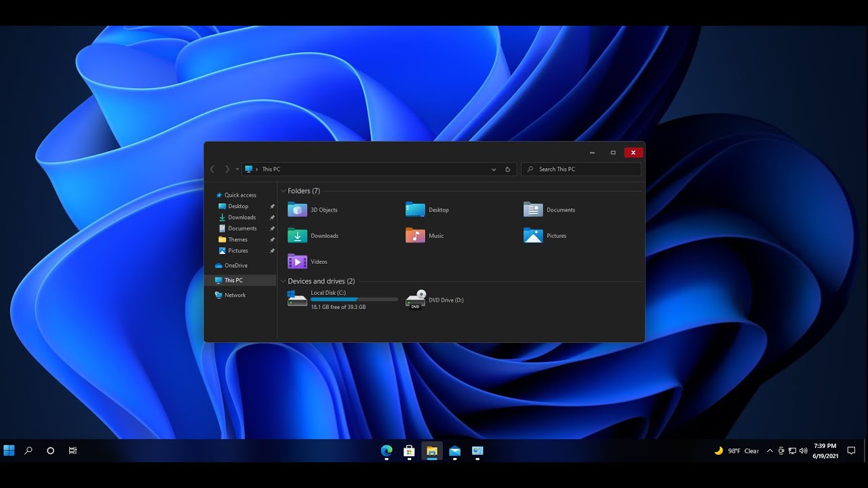This screenshot has width=868, height=488.
Task: Collapse the Devices and drives (2) section
Action: [283, 281]
